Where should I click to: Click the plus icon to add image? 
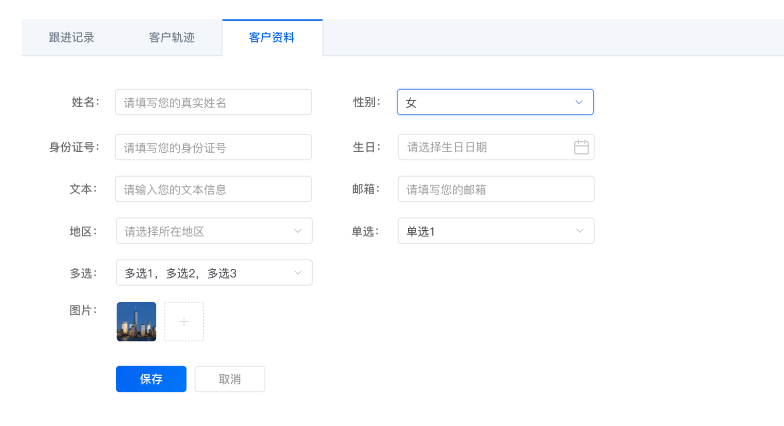coord(184,322)
